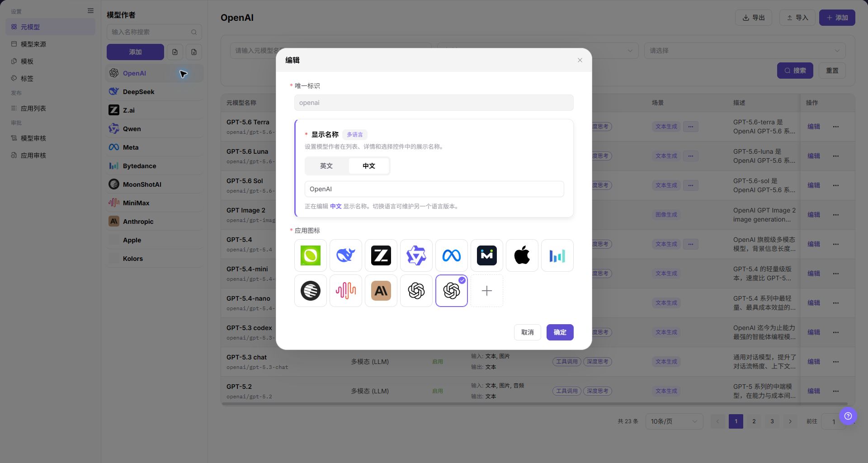Click the horizontal table scrollbar
The image size is (868, 463).
click(x=534, y=404)
